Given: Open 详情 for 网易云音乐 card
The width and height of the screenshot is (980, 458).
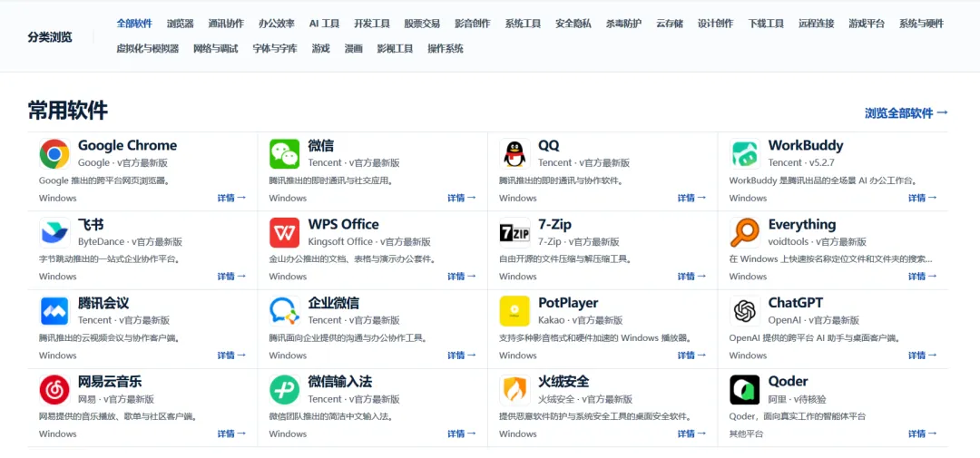Looking at the screenshot, I should point(232,433).
